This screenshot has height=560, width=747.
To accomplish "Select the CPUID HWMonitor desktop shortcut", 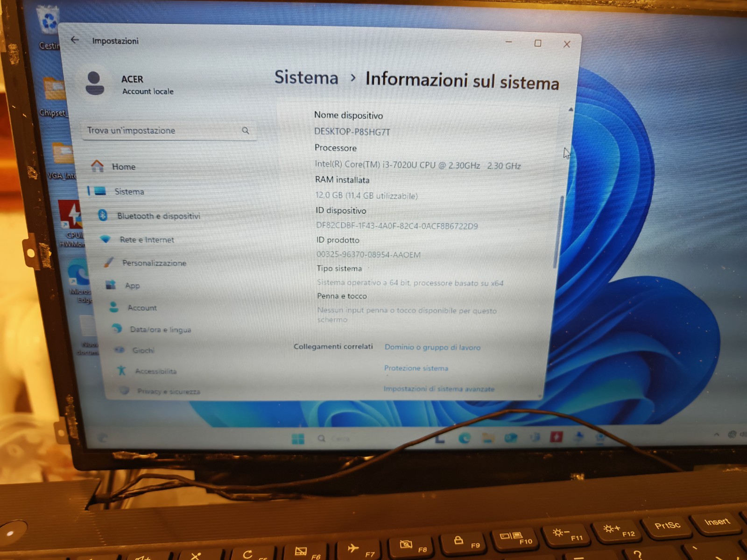I will pos(72,223).
